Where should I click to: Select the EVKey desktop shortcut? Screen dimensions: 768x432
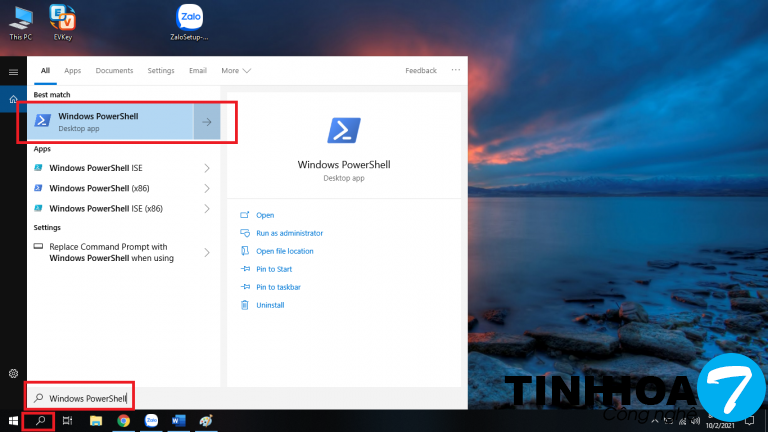tap(62, 19)
